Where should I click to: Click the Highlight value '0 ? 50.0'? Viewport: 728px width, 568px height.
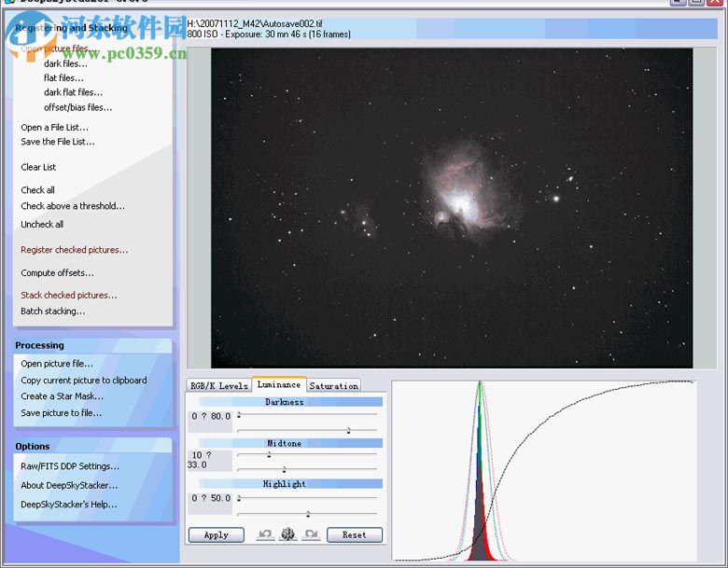click(x=211, y=498)
